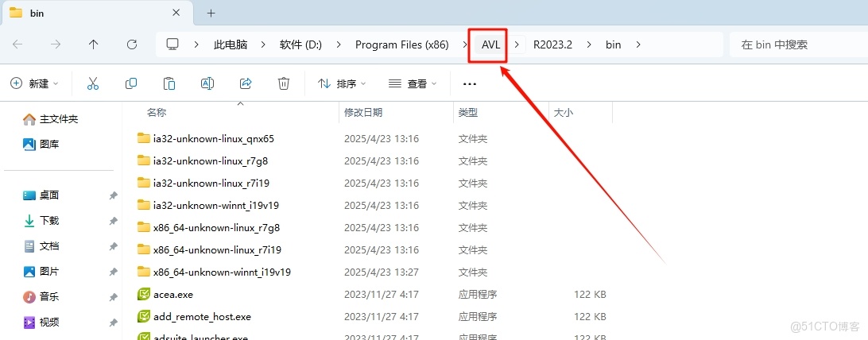Click the add_remote_host.exe application icon
868x340 pixels.
point(144,316)
